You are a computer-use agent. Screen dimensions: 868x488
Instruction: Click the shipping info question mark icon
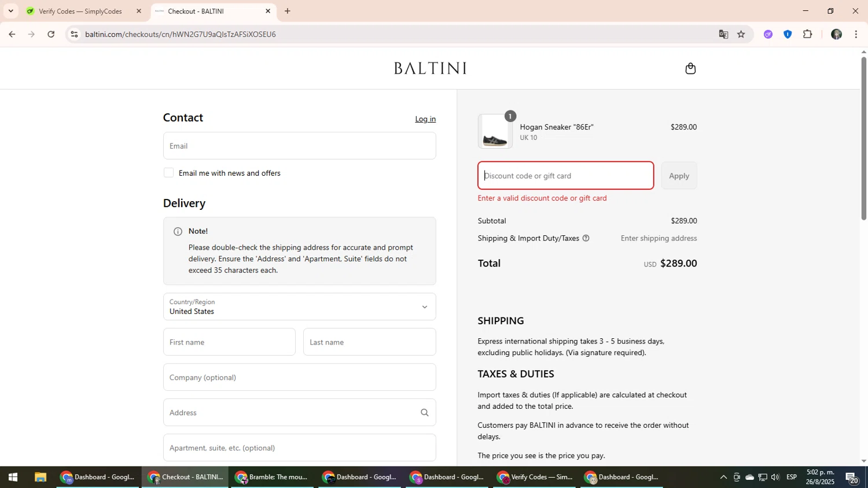point(586,238)
